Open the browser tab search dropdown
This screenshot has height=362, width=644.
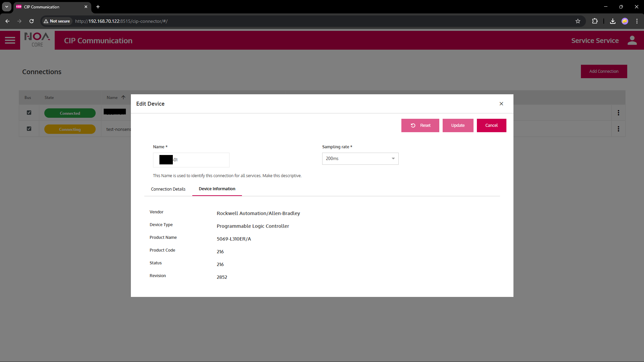[7, 7]
